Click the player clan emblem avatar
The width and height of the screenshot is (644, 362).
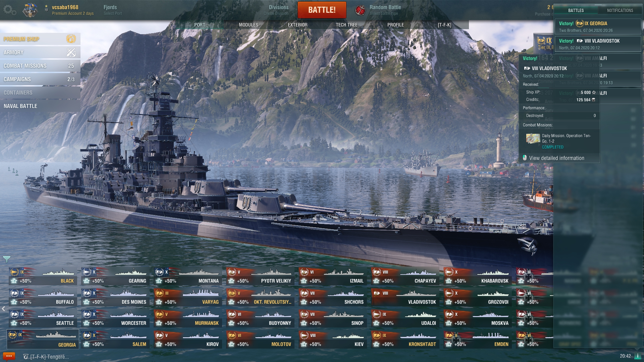[x=30, y=10]
